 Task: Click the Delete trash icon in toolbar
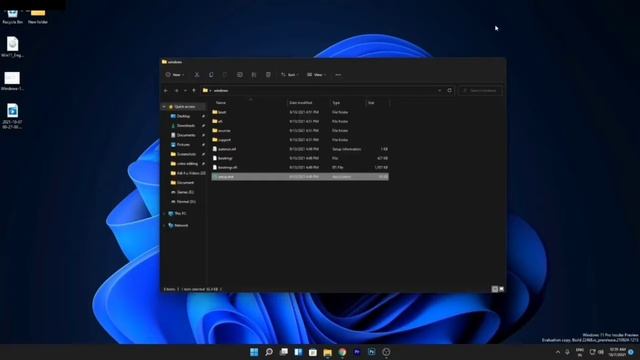click(268, 75)
